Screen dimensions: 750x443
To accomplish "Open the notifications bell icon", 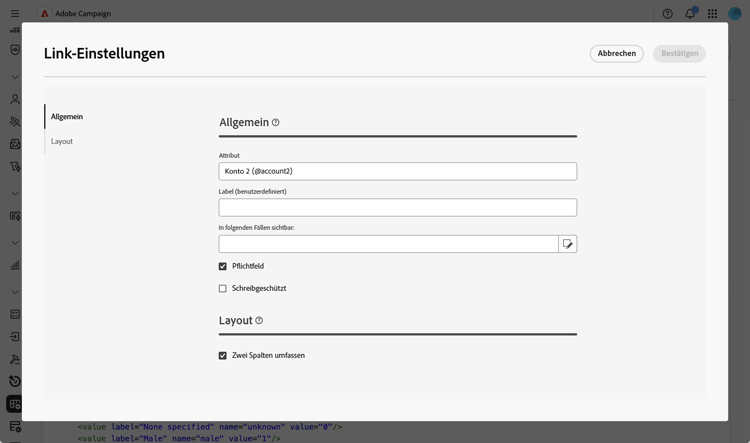I will tap(690, 13).
